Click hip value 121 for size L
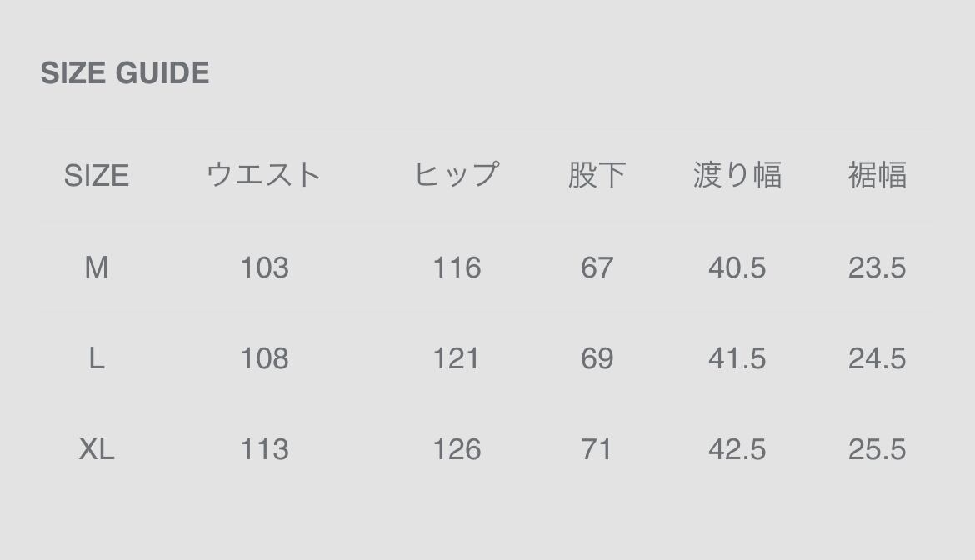Image resolution: width=975 pixels, height=560 pixels. (457, 358)
